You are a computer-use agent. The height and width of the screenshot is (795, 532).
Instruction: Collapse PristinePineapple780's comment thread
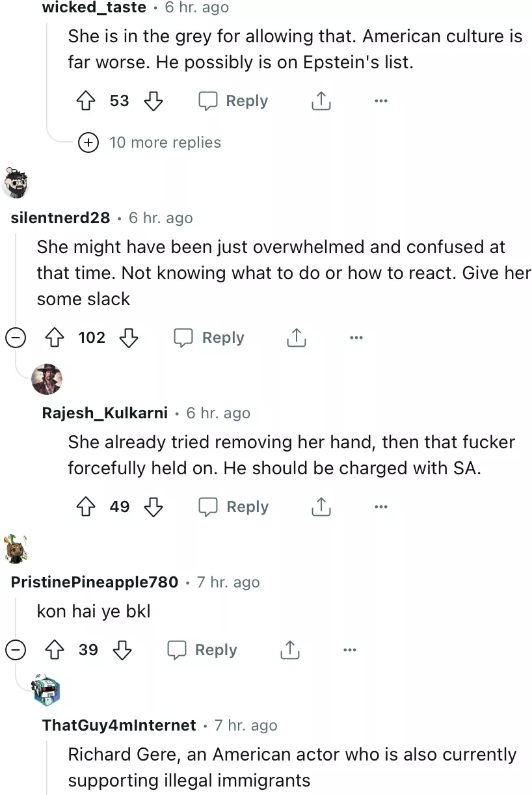click(x=16, y=650)
